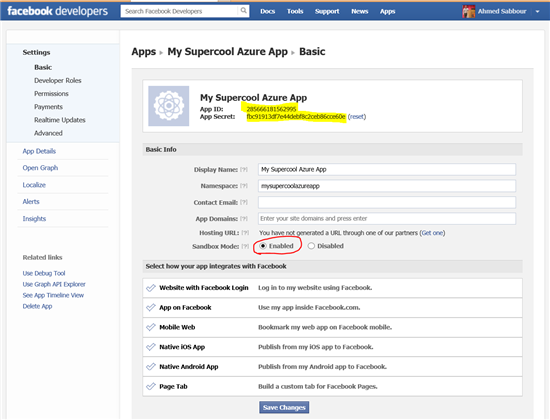Open App Details in sidebar

coord(39,151)
